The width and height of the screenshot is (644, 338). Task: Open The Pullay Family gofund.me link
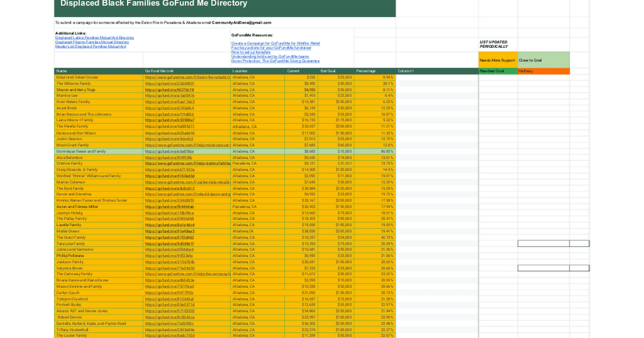(169, 219)
